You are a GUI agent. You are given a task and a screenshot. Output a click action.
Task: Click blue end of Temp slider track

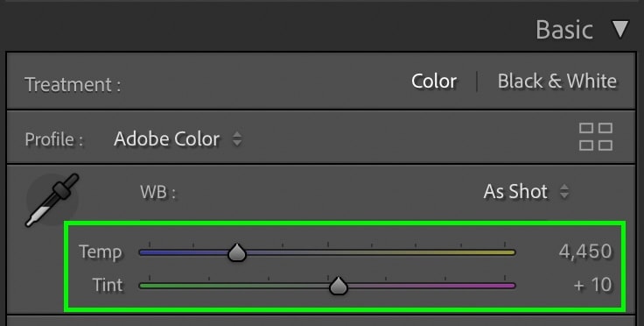tap(147, 252)
